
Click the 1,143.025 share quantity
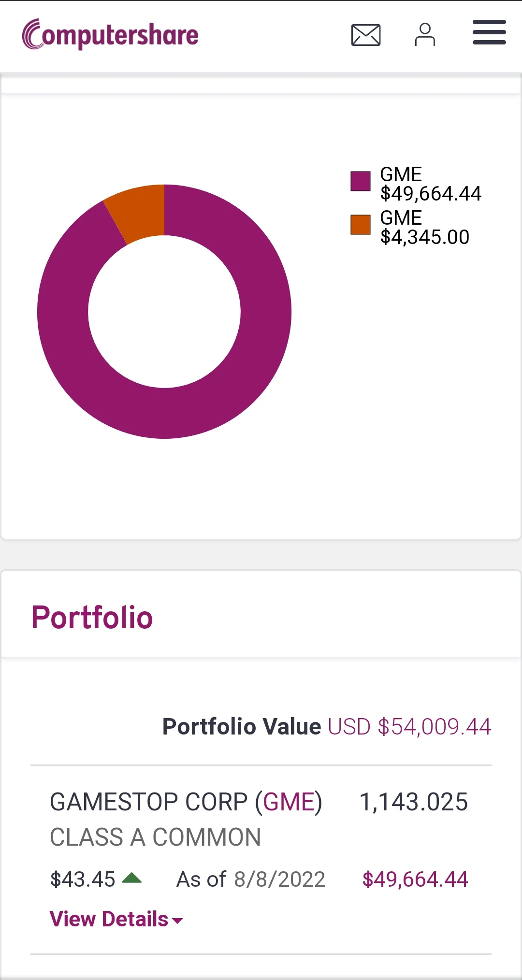414,802
